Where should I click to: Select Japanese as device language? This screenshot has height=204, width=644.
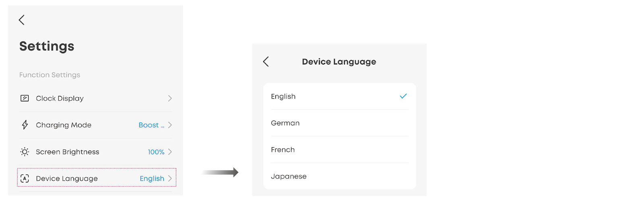tap(289, 176)
